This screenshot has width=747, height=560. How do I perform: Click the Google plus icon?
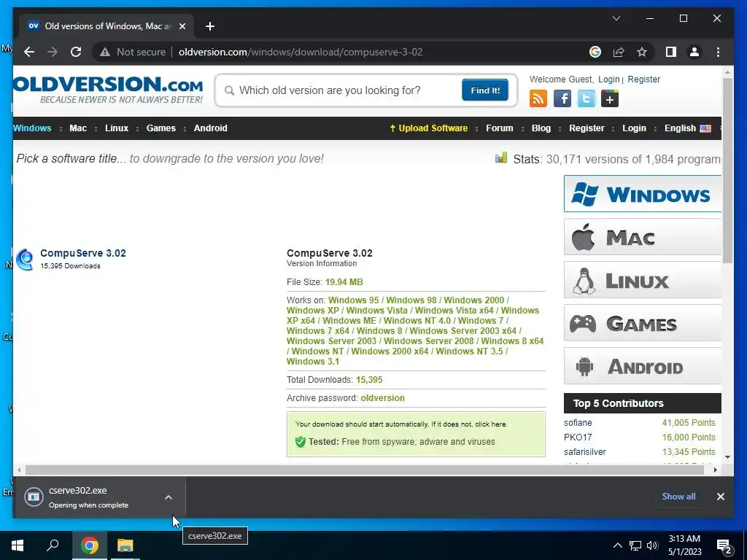coord(610,99)
